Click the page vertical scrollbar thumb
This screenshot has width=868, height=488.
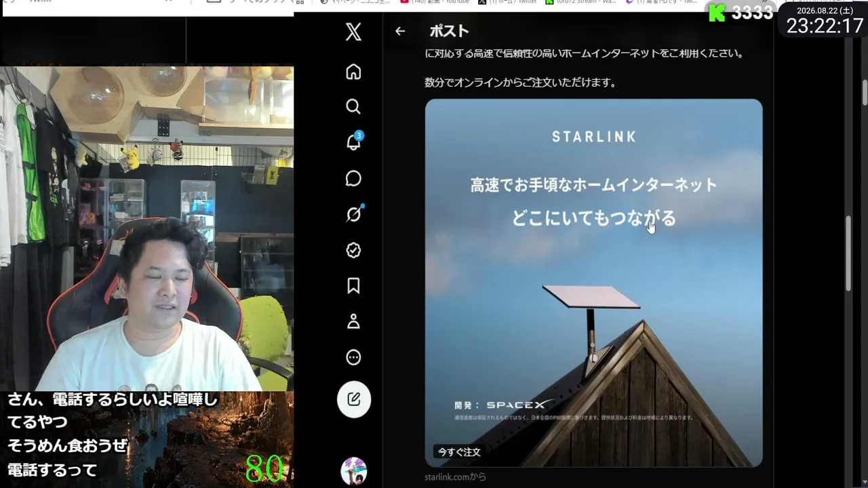[848, 252]
